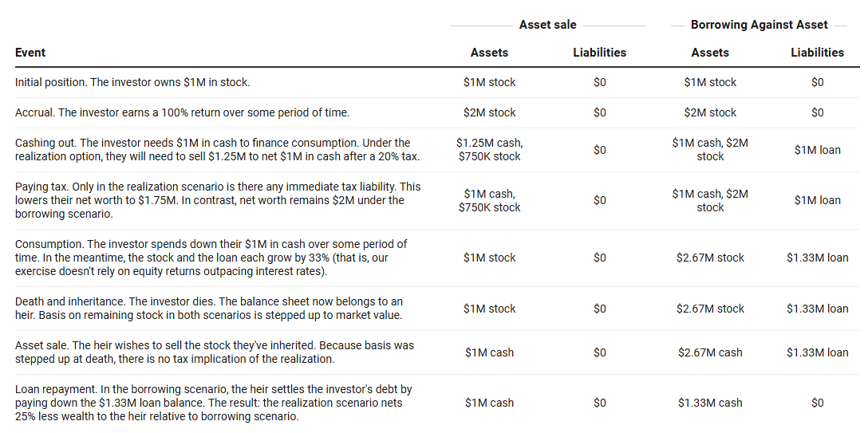Click the Paying tax event description
This screenshot has width=868, height=433.
pyautogui.click(x=217, y=200)
